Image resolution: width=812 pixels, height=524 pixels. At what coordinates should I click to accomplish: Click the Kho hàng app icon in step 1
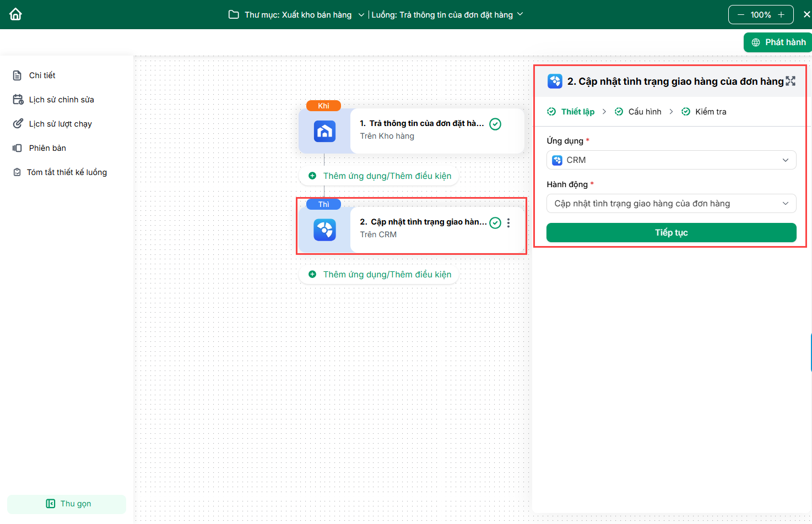pos(324,132)
